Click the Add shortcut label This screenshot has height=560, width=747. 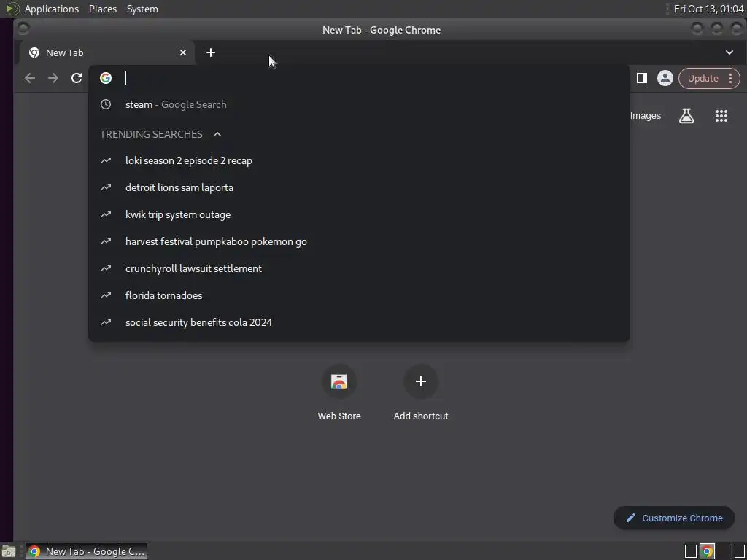421,416
